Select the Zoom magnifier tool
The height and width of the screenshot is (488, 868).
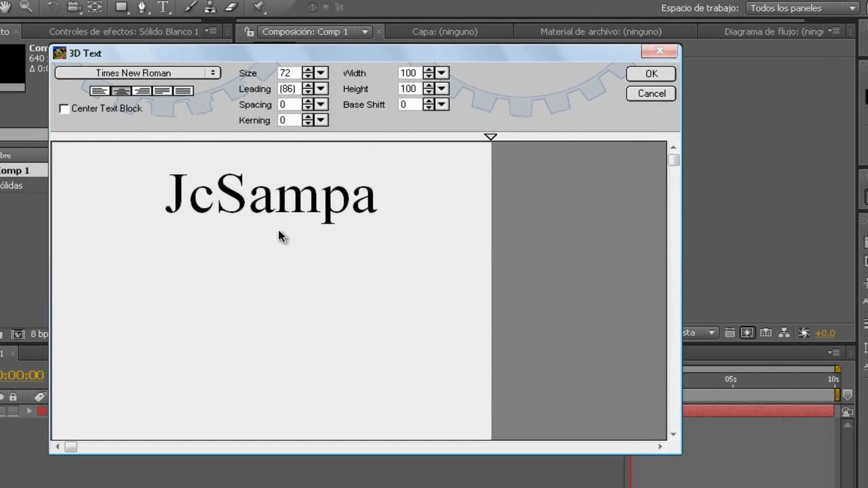point(26,7)
